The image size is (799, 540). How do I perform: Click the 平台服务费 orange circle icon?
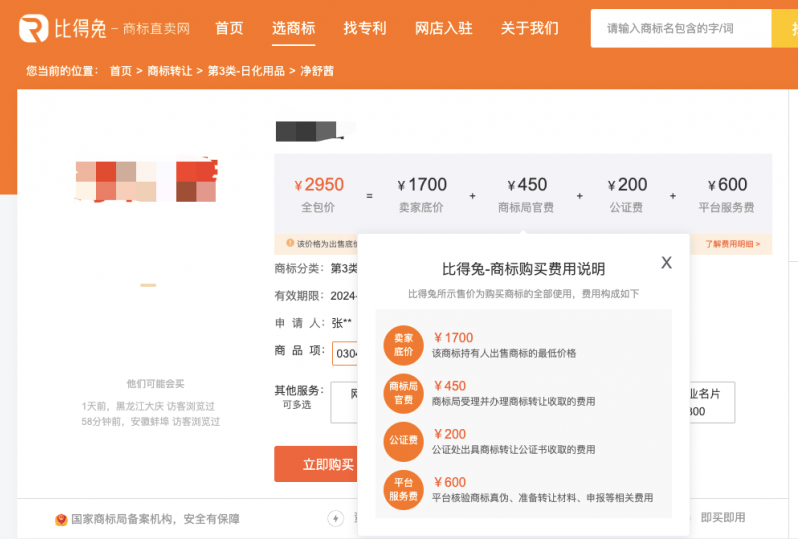404,490
